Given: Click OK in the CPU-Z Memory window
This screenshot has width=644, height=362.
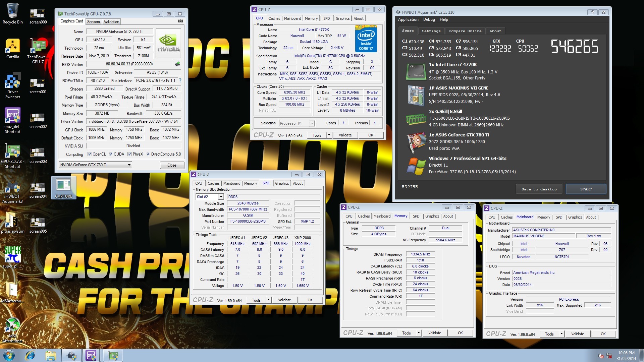Looking at the screenshot, I should (x=460, y=333).
